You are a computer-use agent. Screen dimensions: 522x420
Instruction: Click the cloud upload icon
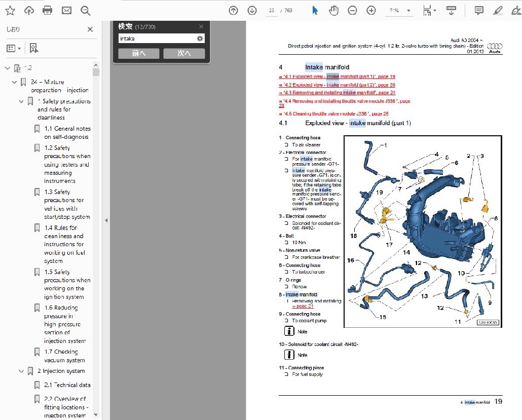[x=29, y=11]
